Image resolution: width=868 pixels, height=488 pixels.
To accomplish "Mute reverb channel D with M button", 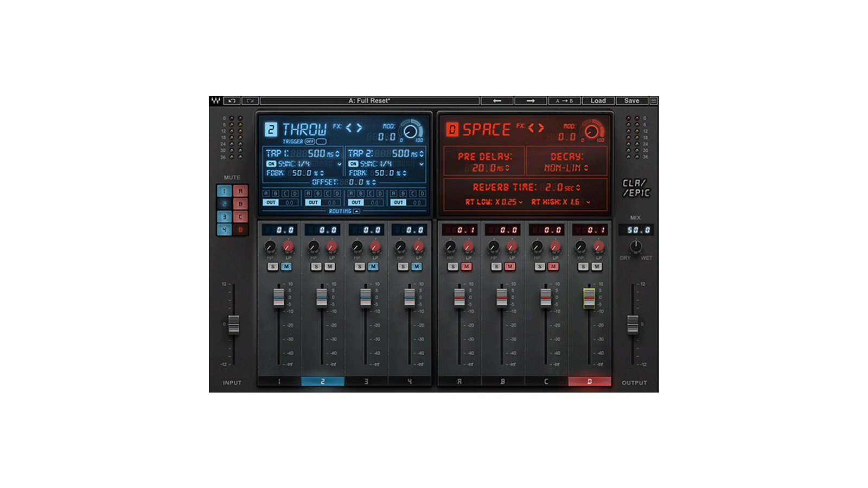I will click(597, 266).
